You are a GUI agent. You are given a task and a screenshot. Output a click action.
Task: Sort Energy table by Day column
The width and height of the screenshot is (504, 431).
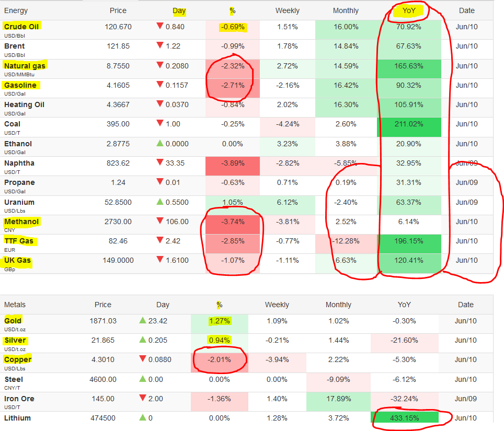pyautogui.click(x=179, y=11)
